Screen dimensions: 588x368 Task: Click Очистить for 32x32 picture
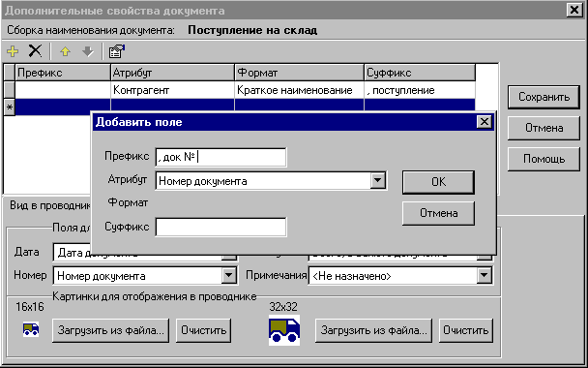click(x=466, y=330)
